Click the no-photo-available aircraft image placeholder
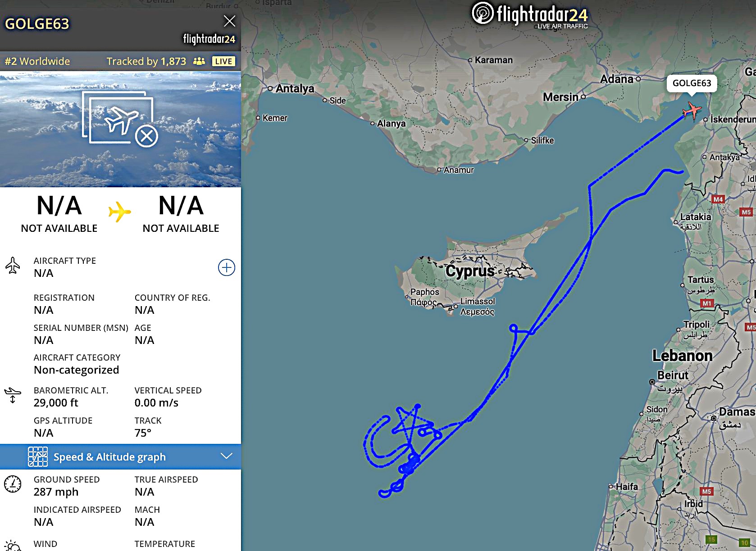The image size is (756, 551). pyautogui.click(x=120, y=119)
